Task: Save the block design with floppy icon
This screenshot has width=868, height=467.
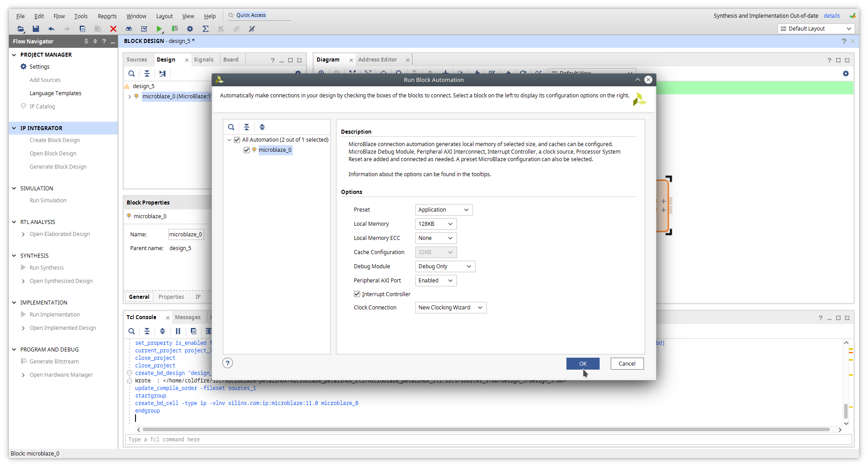Action: tap(36, 29)
